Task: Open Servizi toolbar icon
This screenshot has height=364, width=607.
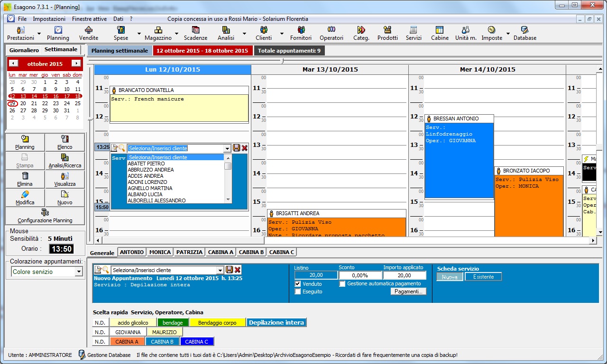Action: tap(414, 33)
